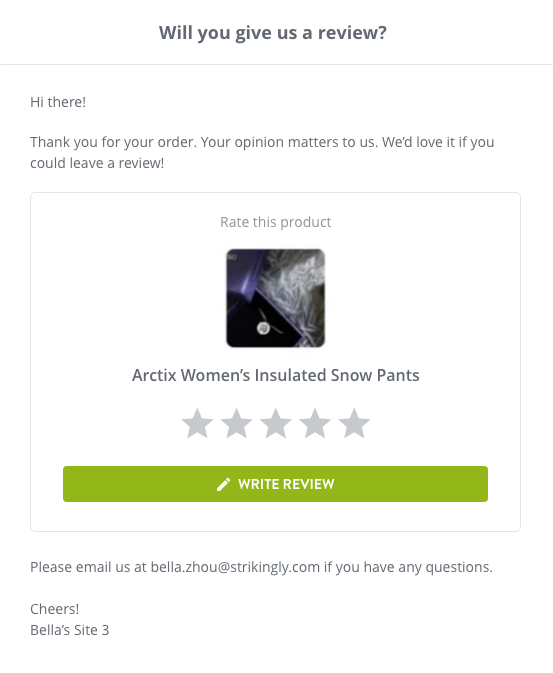Click the "Thank you for your order" sentence
The height and width of the screenshot is (673, 553).
click(x=113, y=142)
